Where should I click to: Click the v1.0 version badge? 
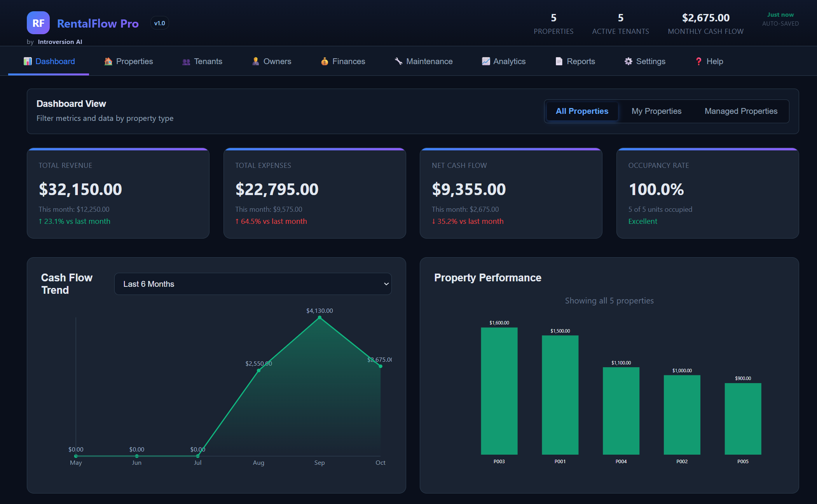pos(159,23)
